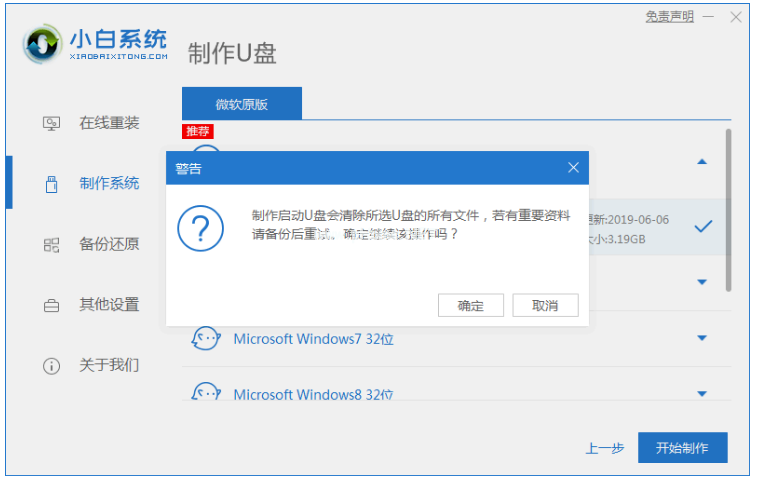Screen dimensions: 760x486
Task: Switch to the 微软原版 tab
Action: click(x=242, y=104)
